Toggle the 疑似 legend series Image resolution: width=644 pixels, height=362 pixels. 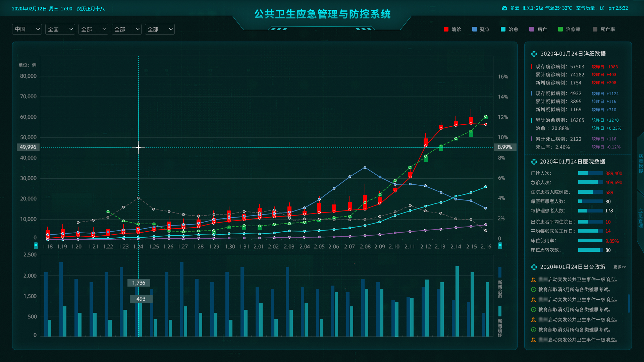[481, 29]
